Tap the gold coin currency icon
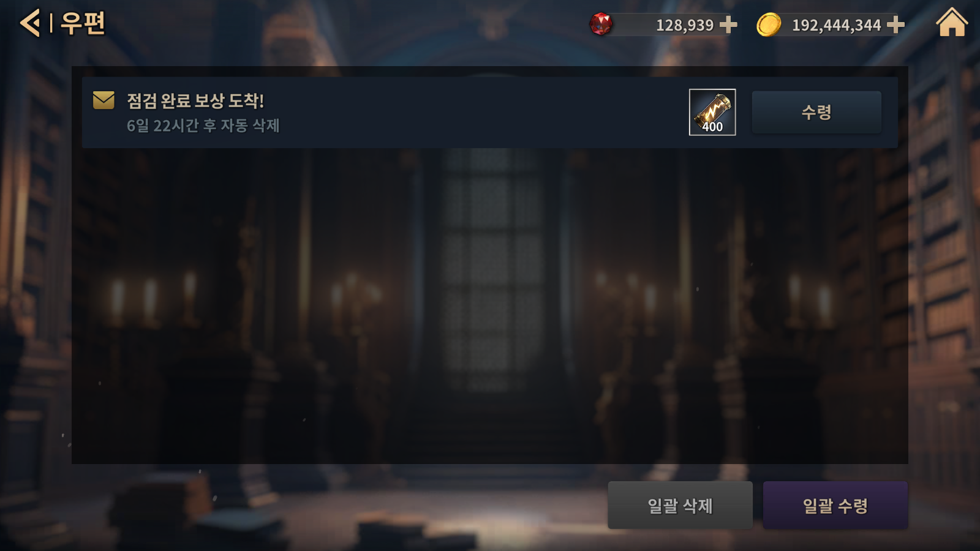This screenshot has width=980, height=551. pyautogui.click(x=769, y=24)
